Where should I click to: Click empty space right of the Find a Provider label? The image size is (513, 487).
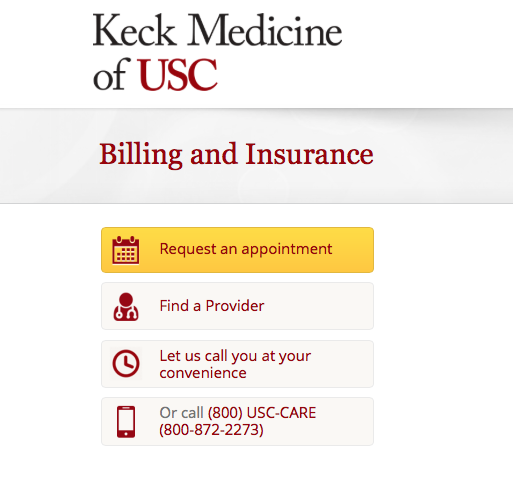click(317, 306)
